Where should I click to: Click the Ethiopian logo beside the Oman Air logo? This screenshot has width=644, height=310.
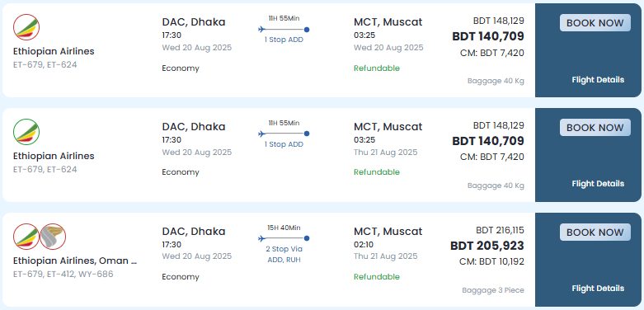(26, 237)
